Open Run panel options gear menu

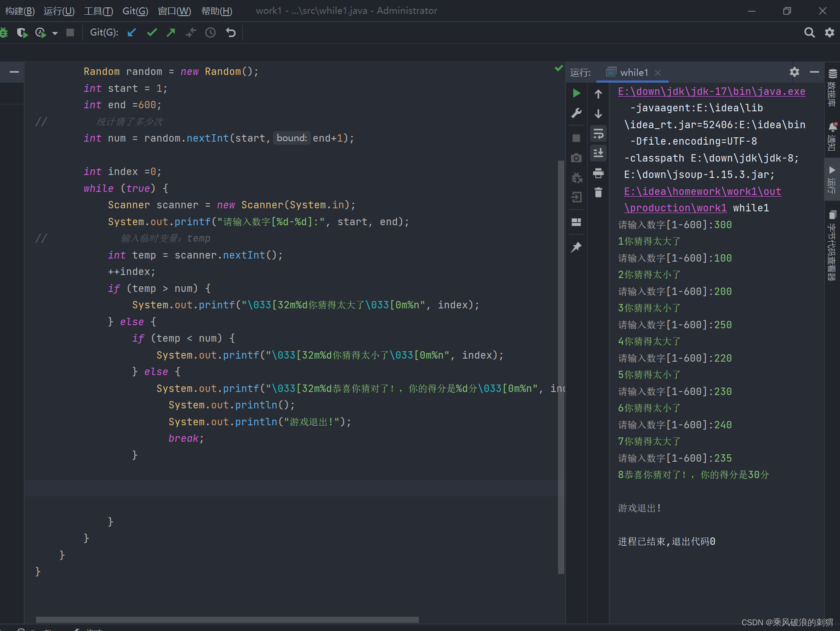point(794,72)
